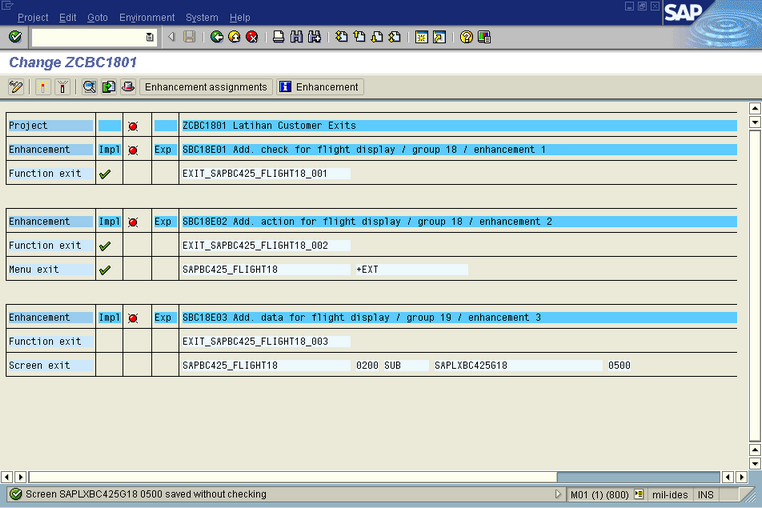Click the green Enter checkmark icon
This screenshot has height=508, width=762.
(15, 37)
